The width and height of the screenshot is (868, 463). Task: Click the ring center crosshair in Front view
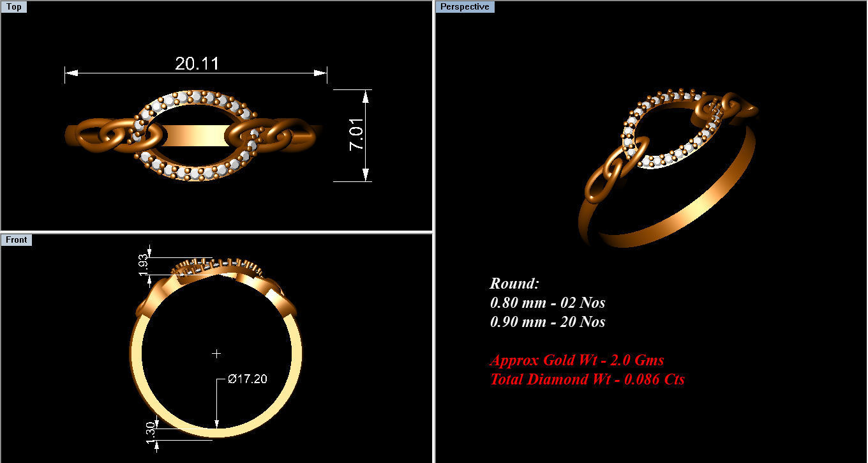(x=216, y=353)
